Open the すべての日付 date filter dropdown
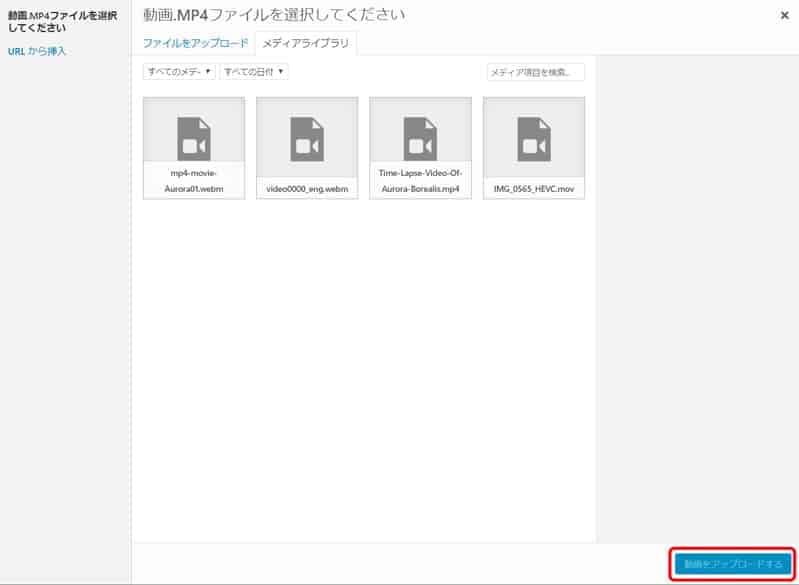The height and width of the screenshot is (585, 799). pos(254,72)
